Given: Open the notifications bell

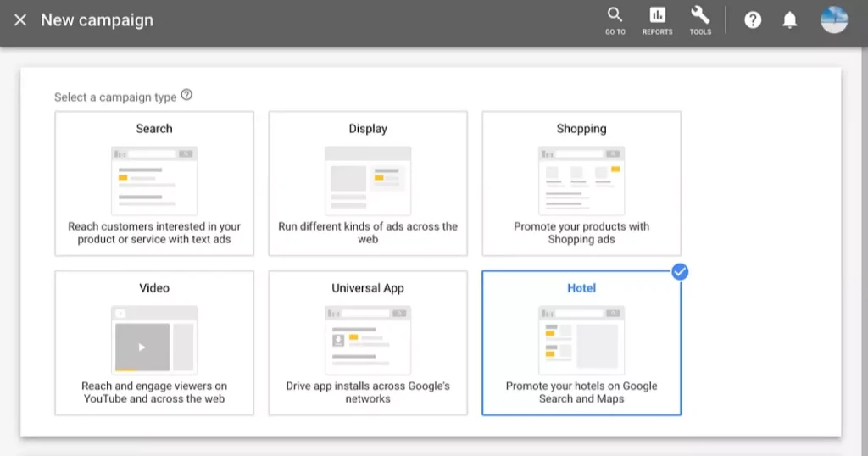Looking at the screenshot, I should pyautogui.click(x=790, y=20).
